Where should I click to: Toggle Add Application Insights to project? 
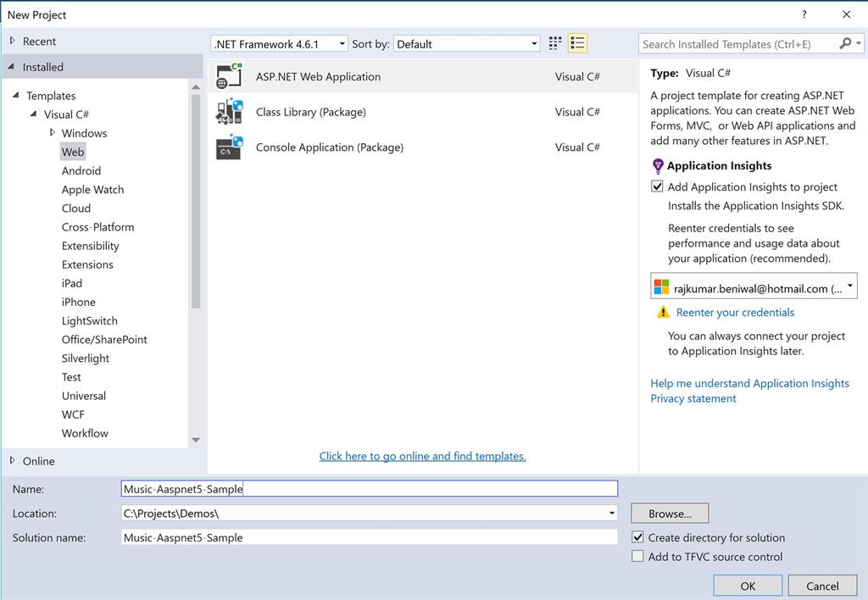point(657,186)
